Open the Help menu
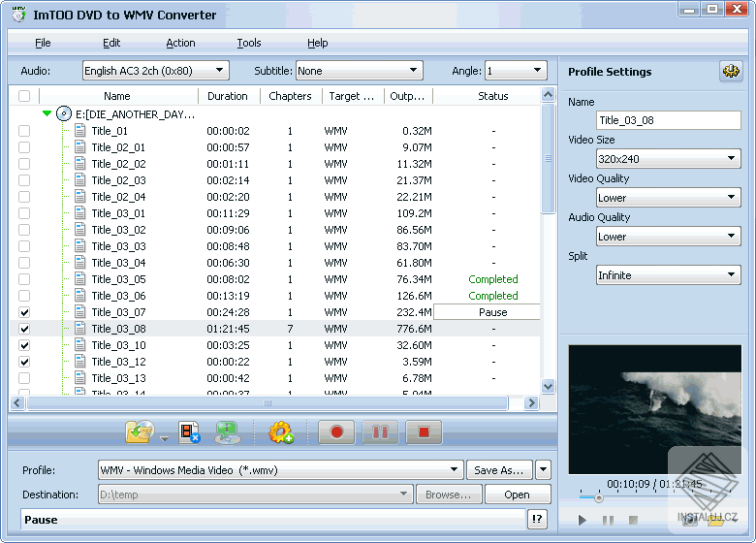 [x=317, y=43]
